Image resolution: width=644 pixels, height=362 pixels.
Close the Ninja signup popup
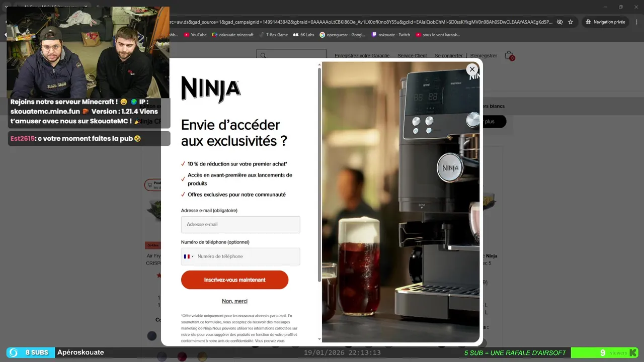coord(472,69)
